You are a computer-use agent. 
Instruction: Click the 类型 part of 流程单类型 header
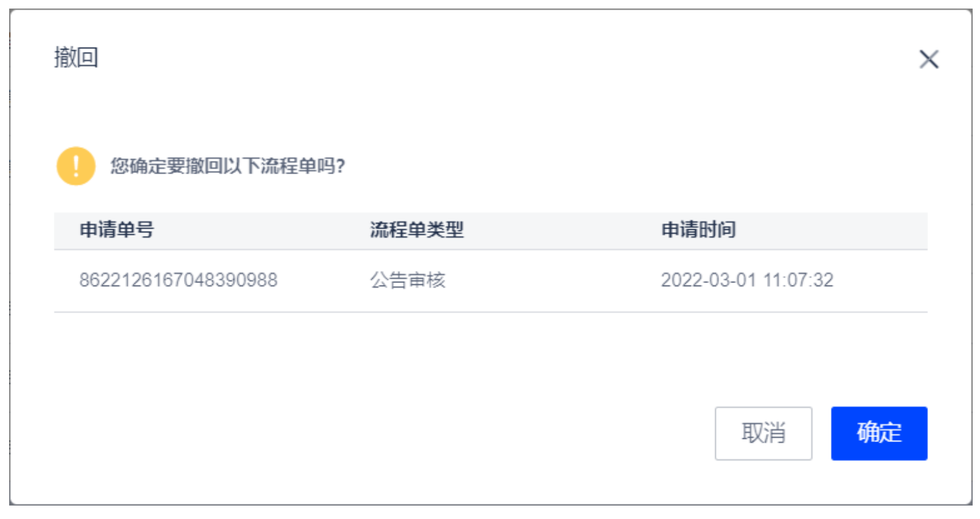coord(445,230)
